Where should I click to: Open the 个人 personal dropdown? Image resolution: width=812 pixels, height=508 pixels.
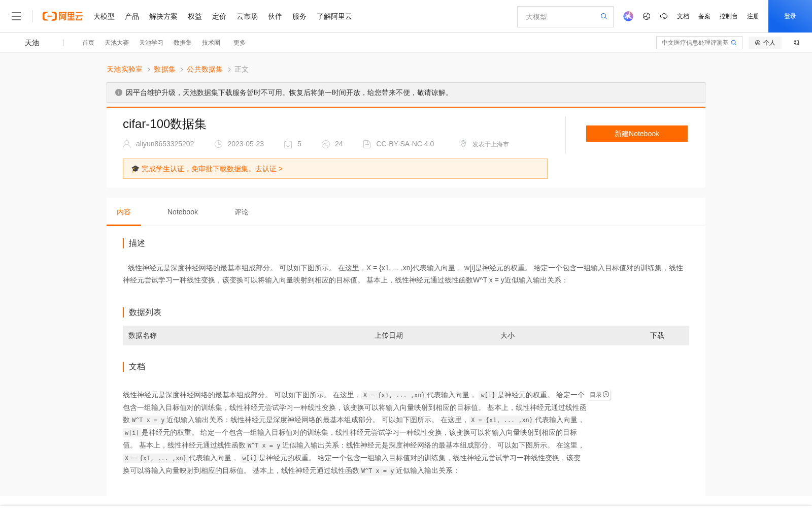coord(765,43)
